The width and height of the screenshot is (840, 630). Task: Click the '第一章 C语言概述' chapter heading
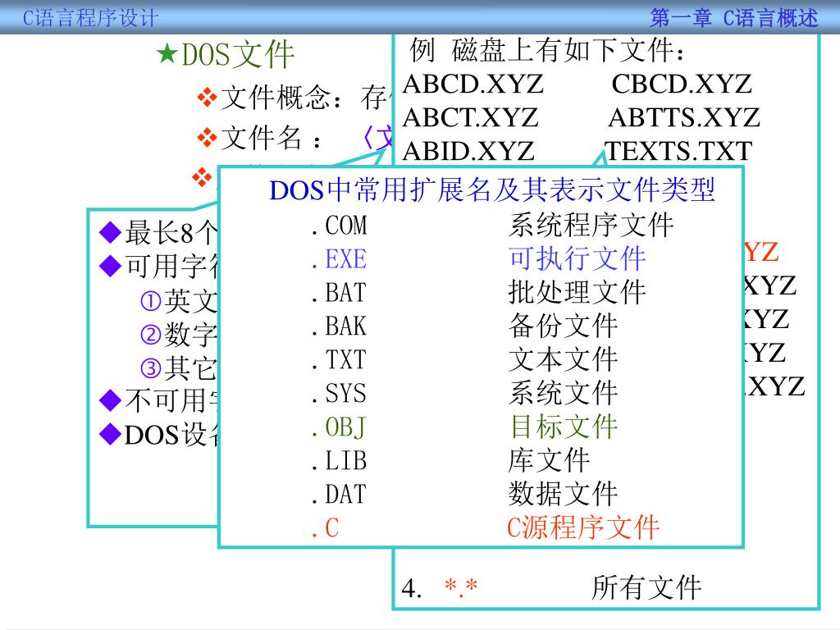pyautogui.click(x=734, y=18)
